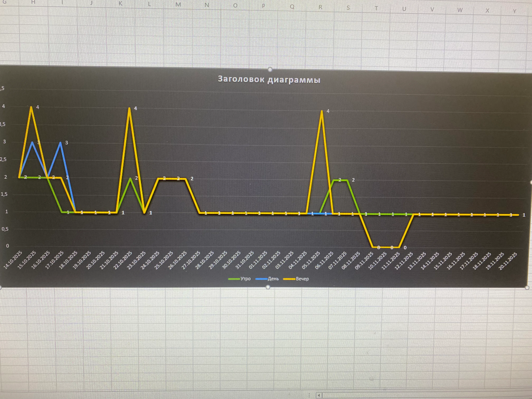This screenshot has height=399, width=532.
Task: Click the blue День legend line marker
Action: point(261,279)
